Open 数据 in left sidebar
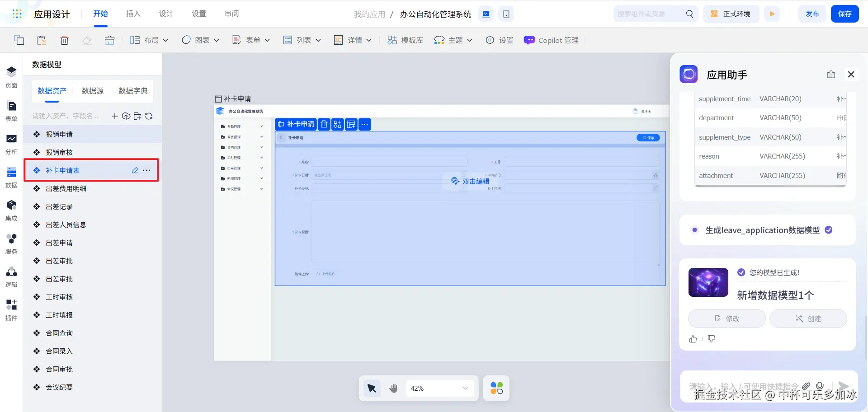The height and width of the screenshot is (412, 868). [x=11, y=178]
